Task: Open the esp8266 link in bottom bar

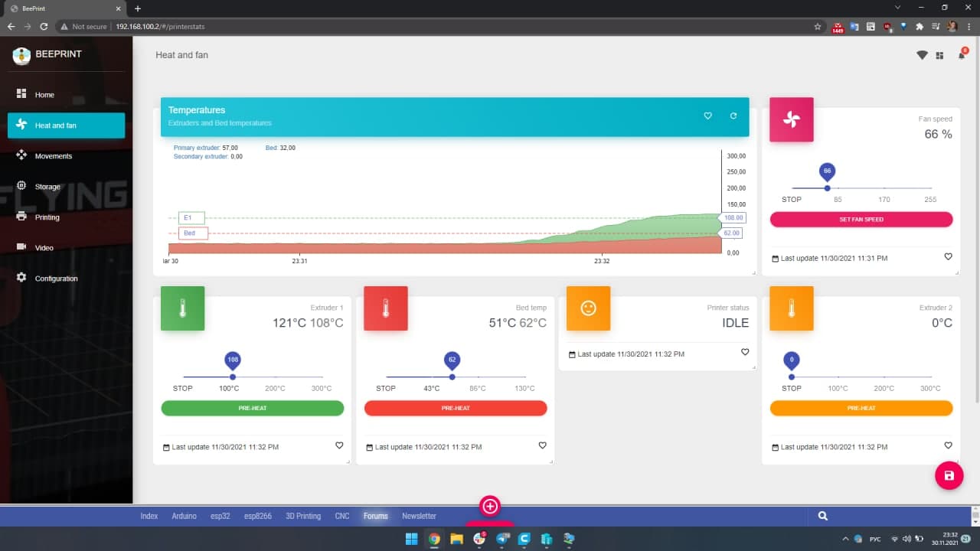Action: (x=258, y=516)
